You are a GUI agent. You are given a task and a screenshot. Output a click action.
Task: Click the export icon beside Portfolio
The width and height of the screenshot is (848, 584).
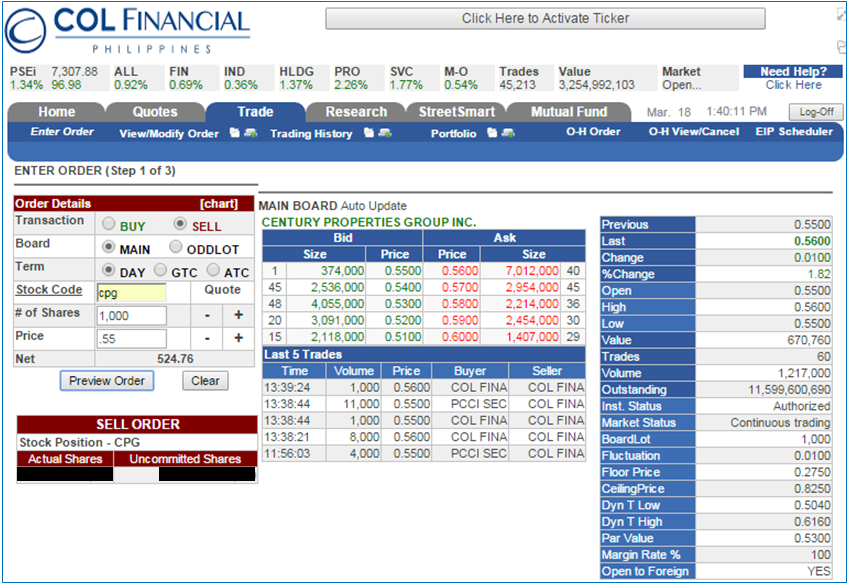click(492, 132)
